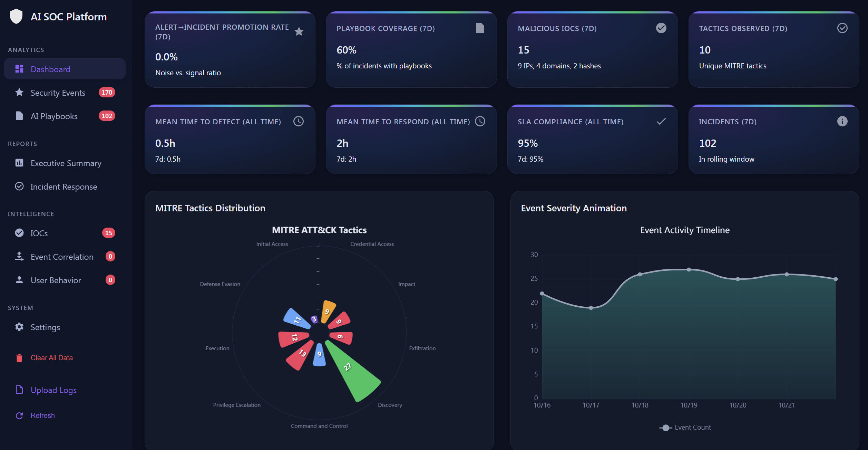Navigate to Incident Response
The image size is (868, 450).
tap(64, 186)
